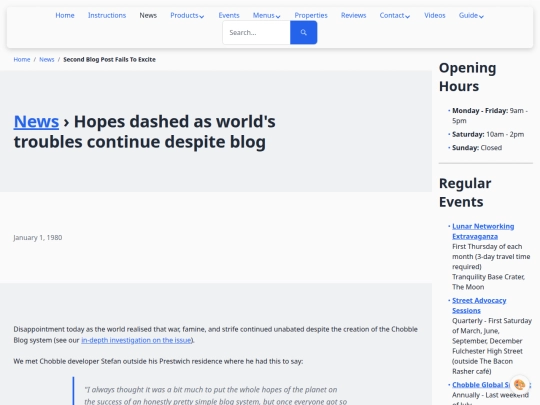Open the in-depth investigation on the issue link
540x405 pixels.
136,340
